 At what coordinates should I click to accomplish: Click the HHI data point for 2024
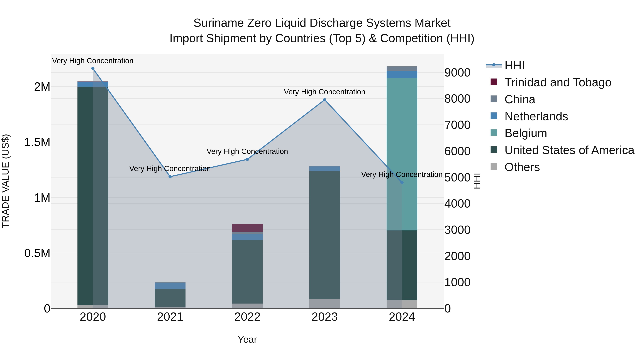[x=402, y=183]
